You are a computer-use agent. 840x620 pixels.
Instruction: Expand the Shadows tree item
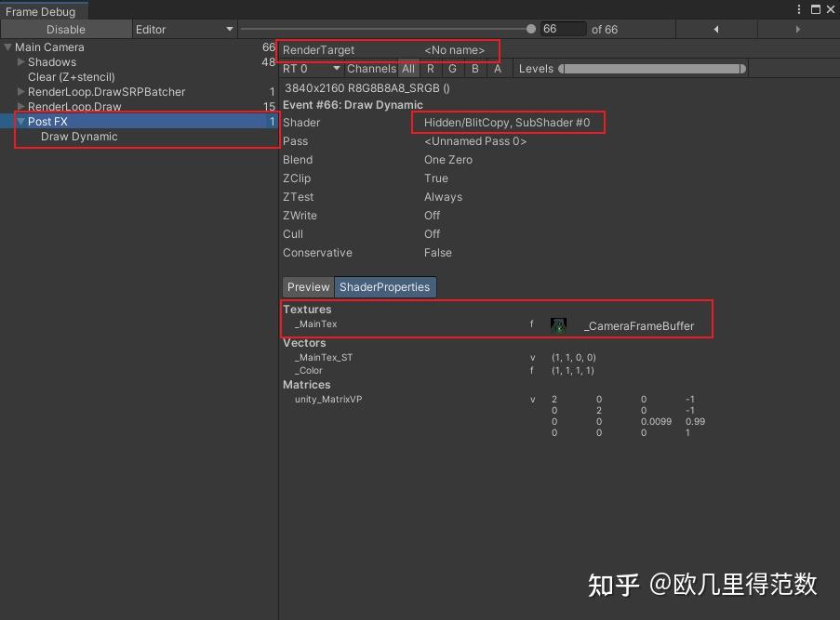click(20, 62)
